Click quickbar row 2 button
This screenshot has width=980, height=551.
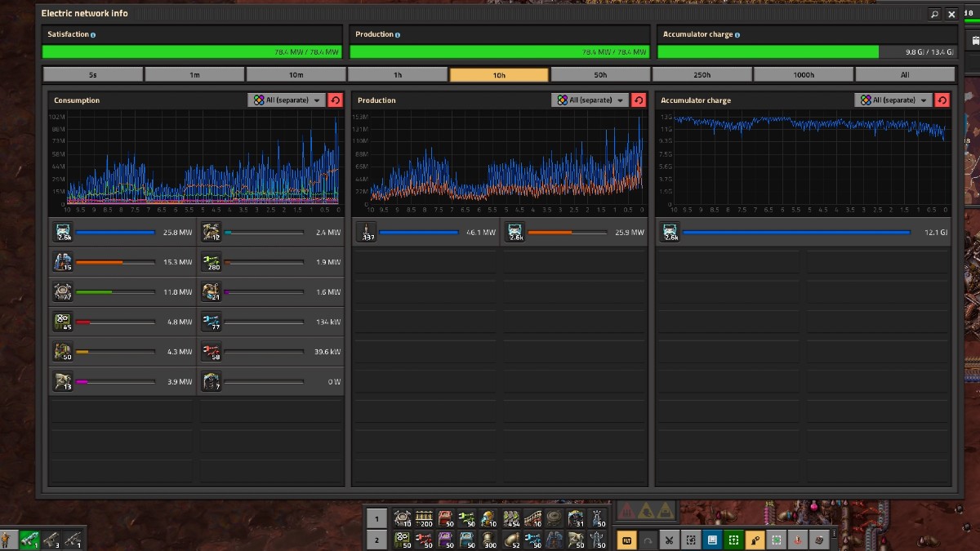[376, 540]
